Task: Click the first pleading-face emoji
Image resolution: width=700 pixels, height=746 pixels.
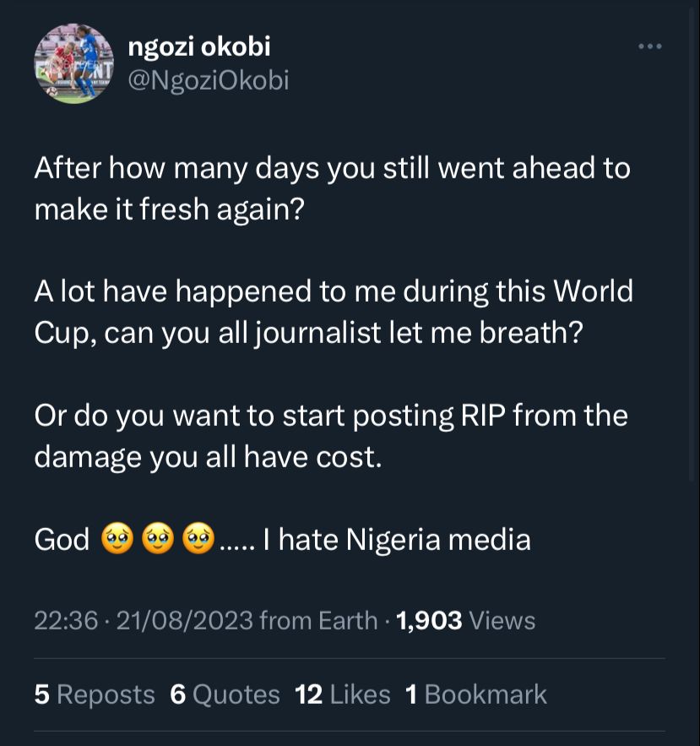Action: 117,539
